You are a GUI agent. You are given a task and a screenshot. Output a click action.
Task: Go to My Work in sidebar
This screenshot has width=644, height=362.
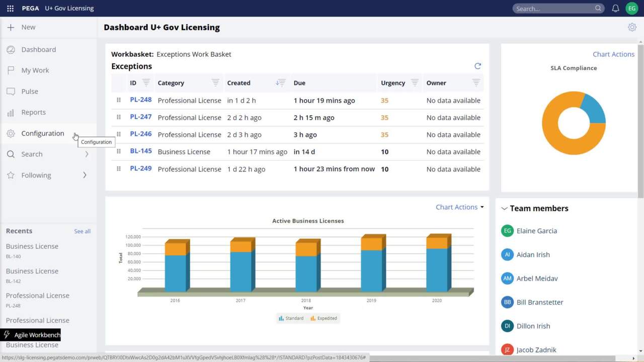35,70
